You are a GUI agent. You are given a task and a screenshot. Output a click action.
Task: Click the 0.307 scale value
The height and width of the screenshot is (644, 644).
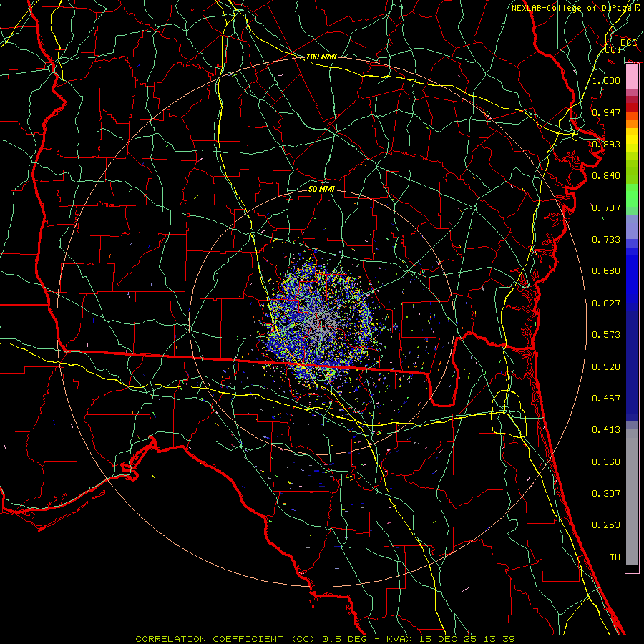coord(606,493)
